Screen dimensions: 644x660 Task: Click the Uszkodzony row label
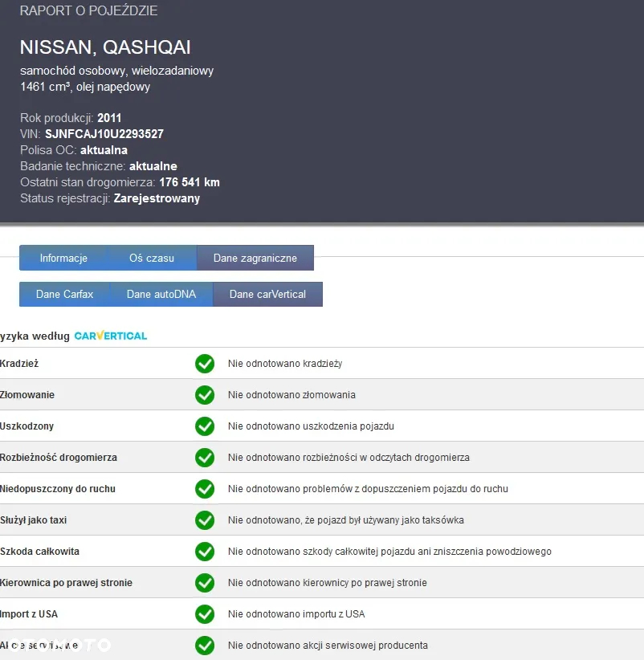point(26,426)
